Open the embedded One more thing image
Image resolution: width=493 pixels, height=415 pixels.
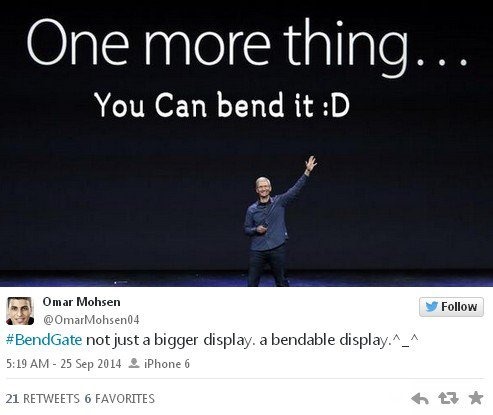[246, 143]
